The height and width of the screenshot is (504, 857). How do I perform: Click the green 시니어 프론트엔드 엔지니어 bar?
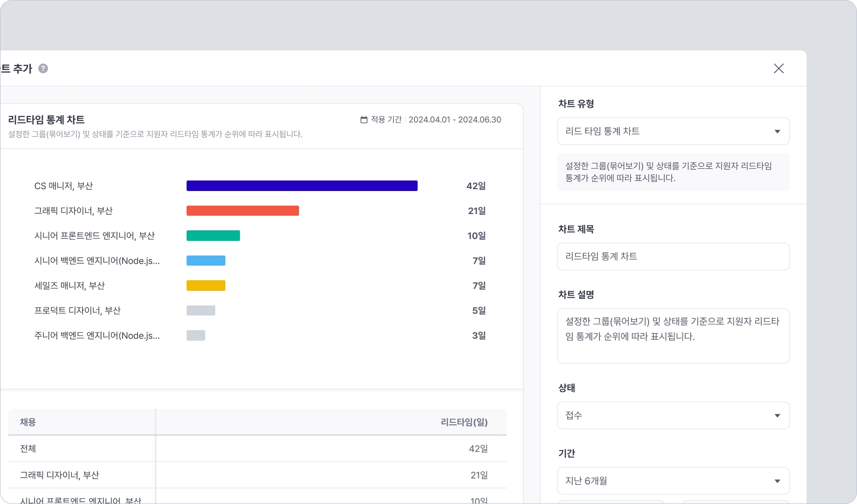[x=213, y=236]
